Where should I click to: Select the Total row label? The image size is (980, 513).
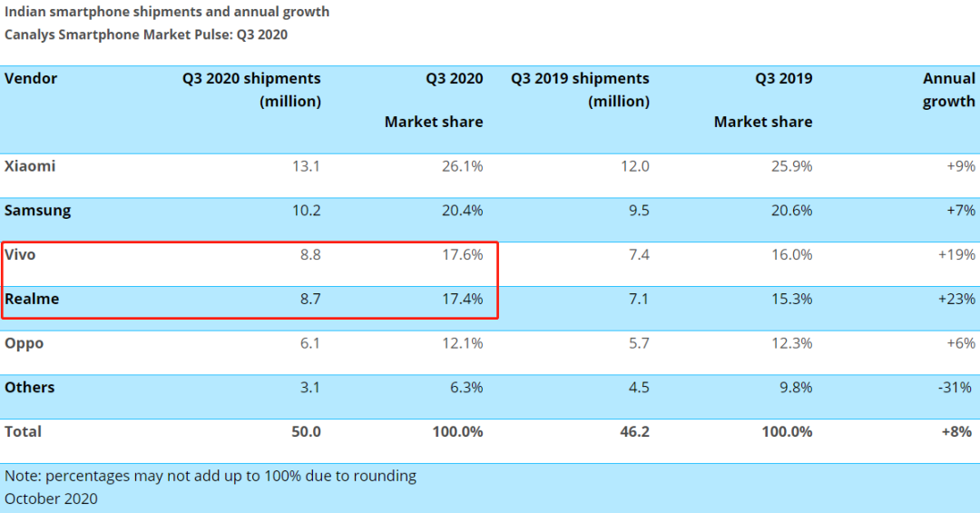(23, 431)
